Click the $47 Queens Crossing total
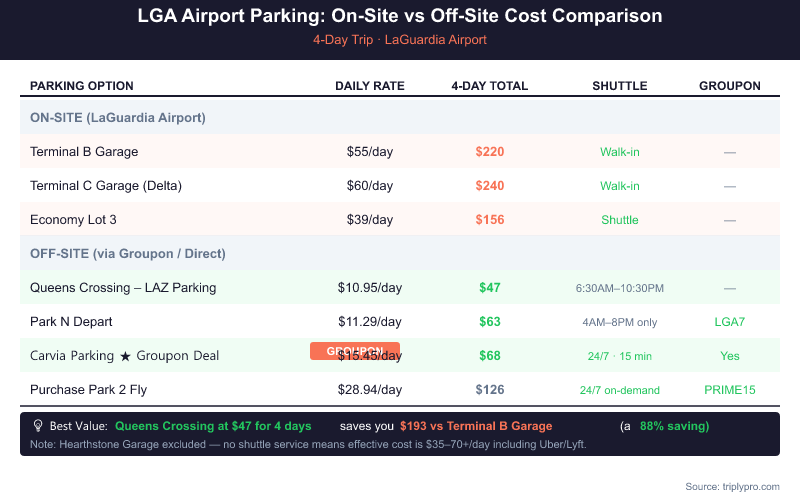This screenshot has width=800, height=500. coord(490,288)
